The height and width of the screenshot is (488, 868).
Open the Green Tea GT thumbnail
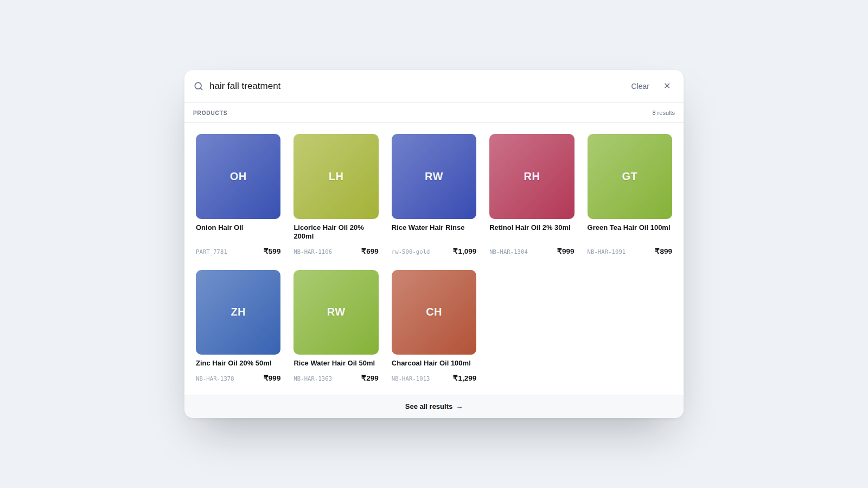pyautogui.click(x=630, y=176)
